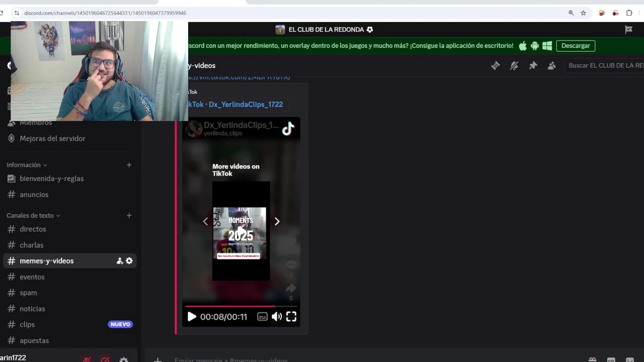Screen dimensions: 644x362
Task: Toggle channel notification mute bell
Action: [514, 65]
